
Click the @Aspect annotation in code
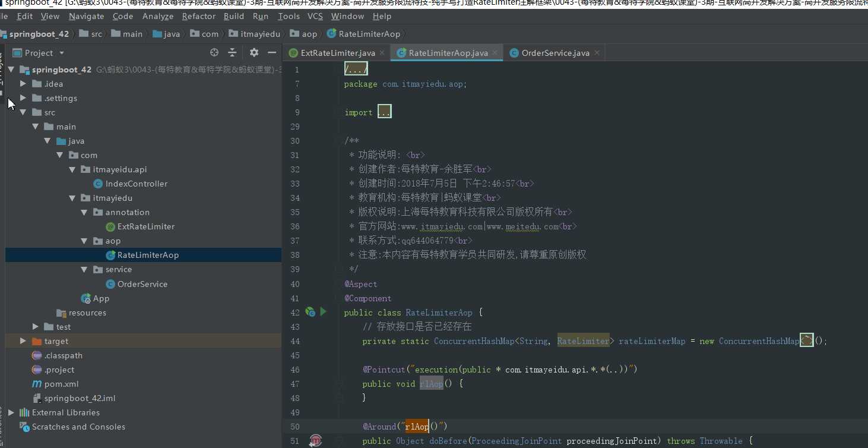pyautogui.click(x=360, y=284)
